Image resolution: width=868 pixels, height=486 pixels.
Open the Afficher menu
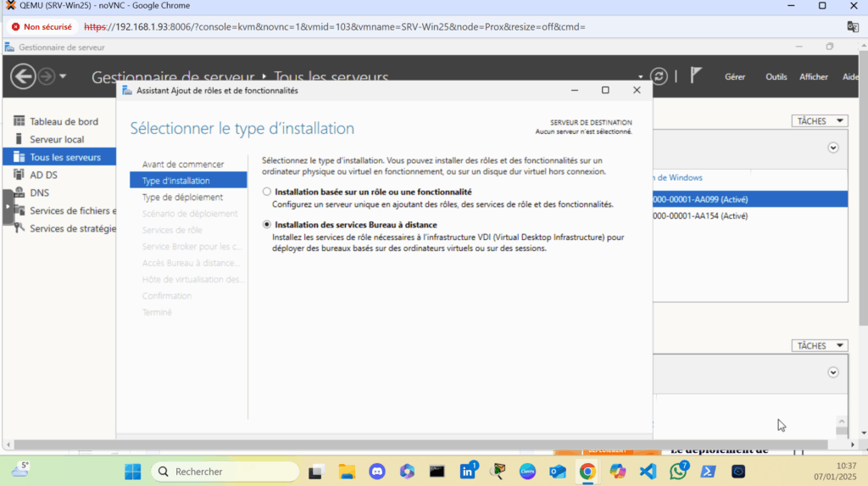tap(813, 77)
